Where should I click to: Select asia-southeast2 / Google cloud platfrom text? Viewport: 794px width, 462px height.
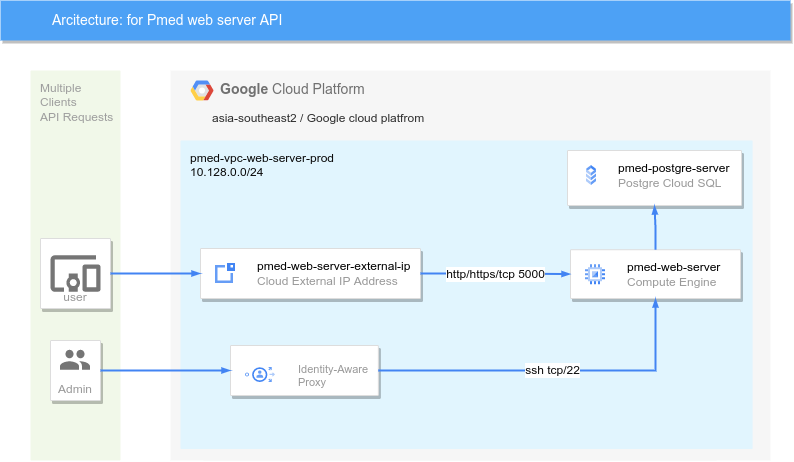click(318, 118)
